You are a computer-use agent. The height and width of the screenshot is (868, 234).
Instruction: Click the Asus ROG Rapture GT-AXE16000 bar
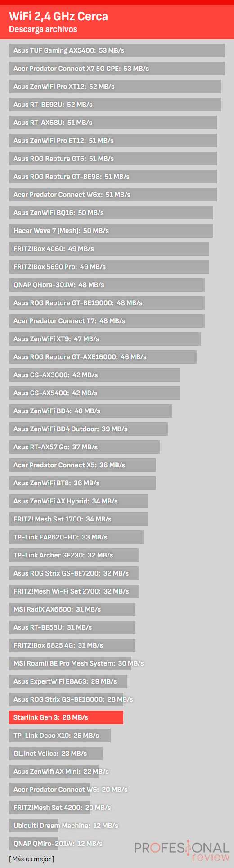(x=103, y=357)
